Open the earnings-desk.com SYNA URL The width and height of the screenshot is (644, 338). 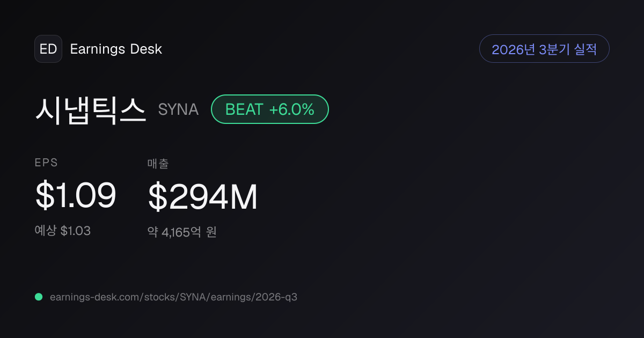(173, 297)
